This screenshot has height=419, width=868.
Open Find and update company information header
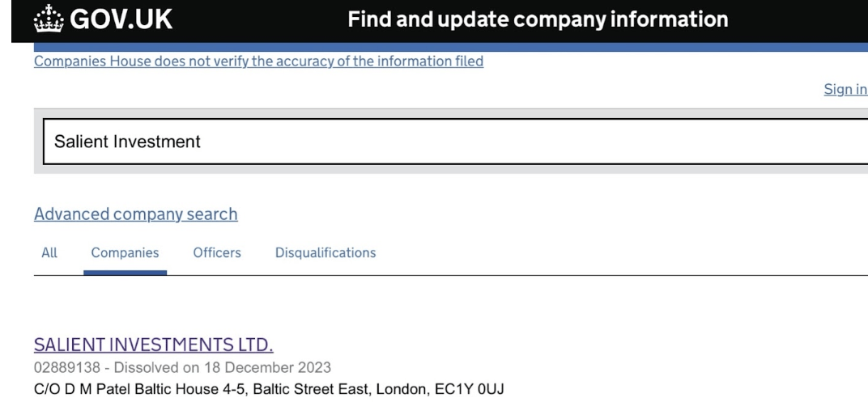click(x=538, y=19)
